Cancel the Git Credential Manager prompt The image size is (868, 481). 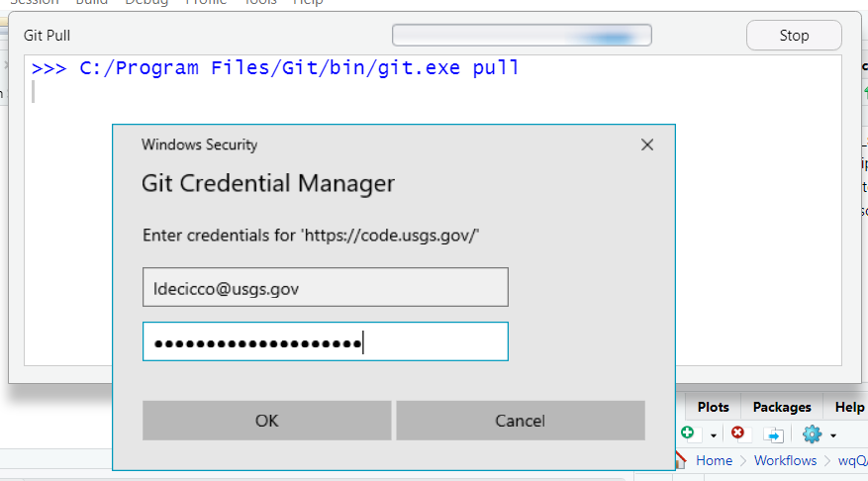pos(521,421)
